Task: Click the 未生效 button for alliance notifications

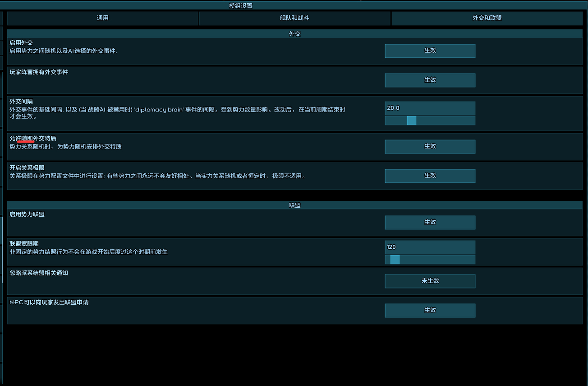Action: coord(430,281)
